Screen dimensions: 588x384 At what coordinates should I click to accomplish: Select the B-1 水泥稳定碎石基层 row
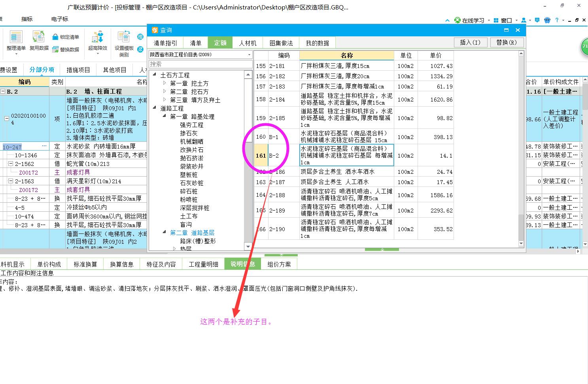354,137
